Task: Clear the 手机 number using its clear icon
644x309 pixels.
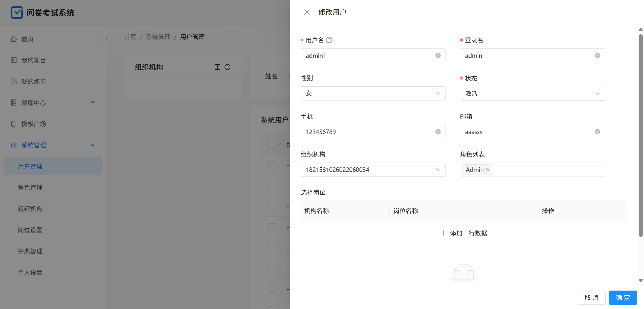Action: coord(438,132)
